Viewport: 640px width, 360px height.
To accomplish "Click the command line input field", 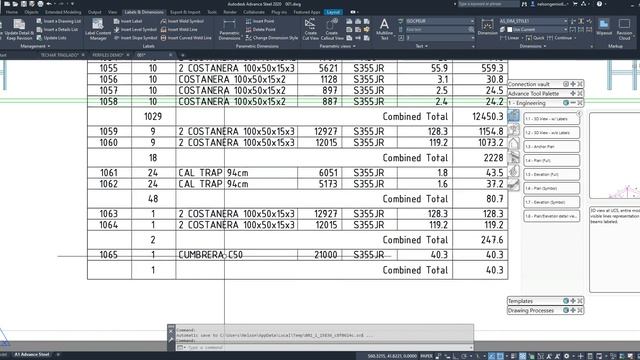I will pos(324,347).
